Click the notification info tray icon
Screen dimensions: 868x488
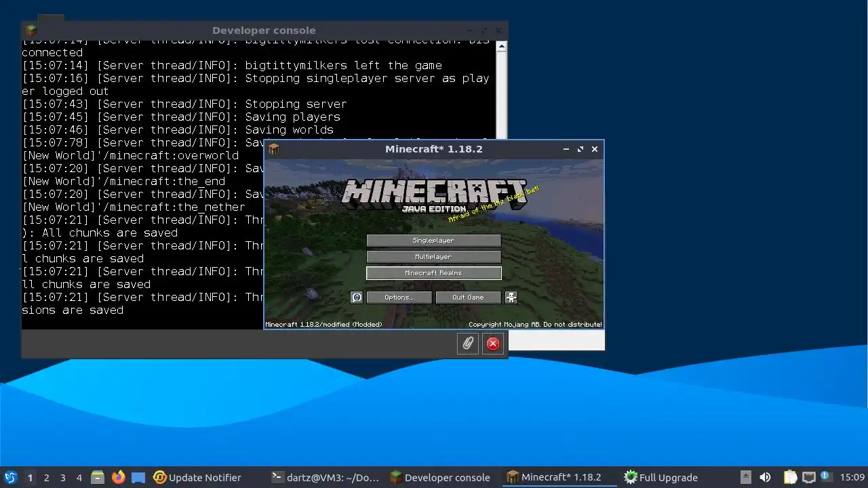(x=825, y=476)
